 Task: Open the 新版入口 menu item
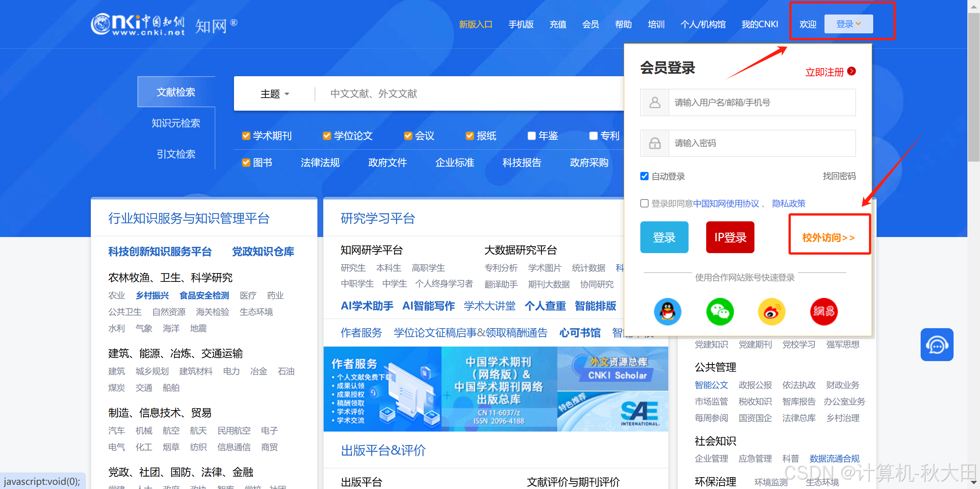tap(476, 25)
